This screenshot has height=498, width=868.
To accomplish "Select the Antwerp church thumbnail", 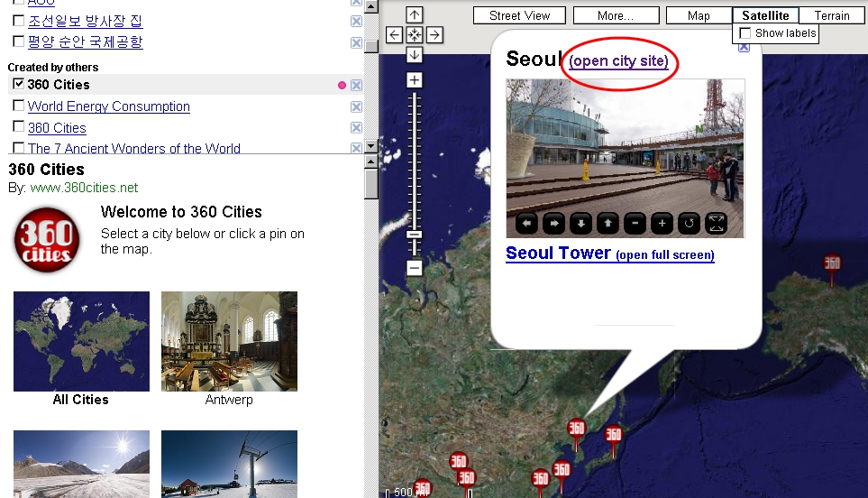I will (x=229, y=341).
